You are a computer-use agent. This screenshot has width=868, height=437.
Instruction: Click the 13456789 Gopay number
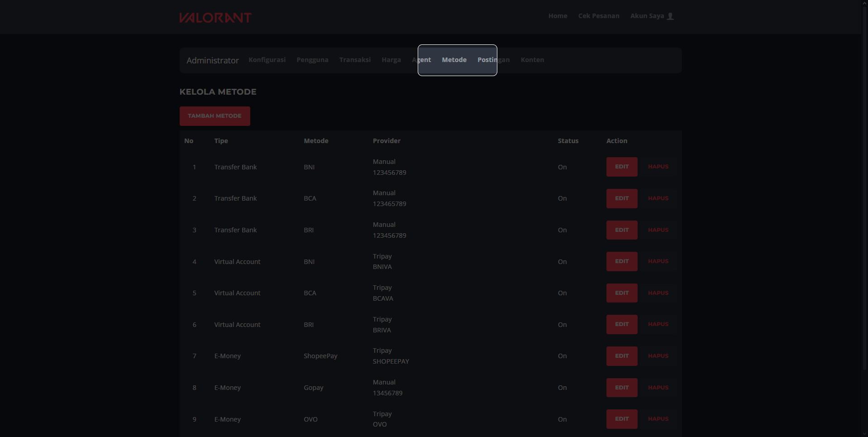pos(387,393)
